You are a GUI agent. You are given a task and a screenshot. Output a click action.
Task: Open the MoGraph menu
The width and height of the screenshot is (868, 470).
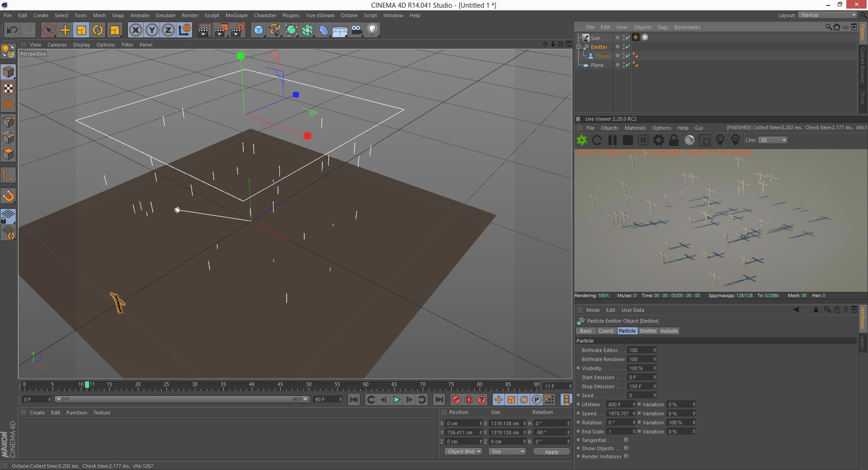tap(236, 15)
